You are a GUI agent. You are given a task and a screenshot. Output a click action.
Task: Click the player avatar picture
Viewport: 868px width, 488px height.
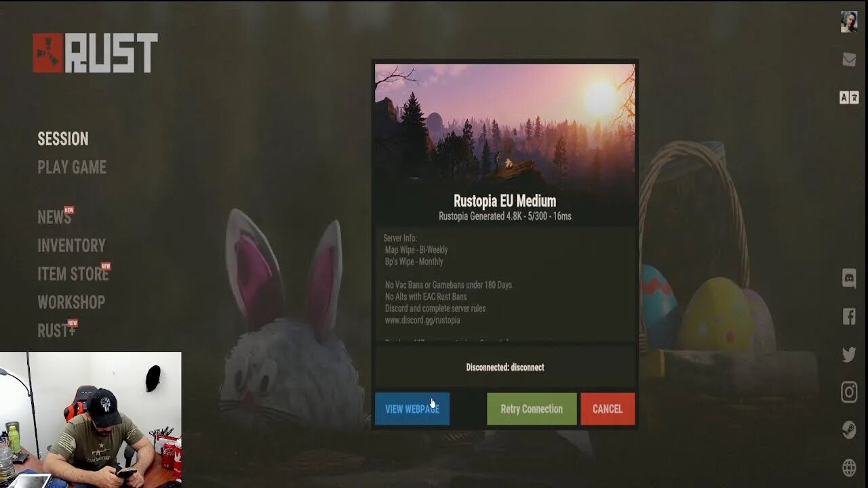pos(849,22)
